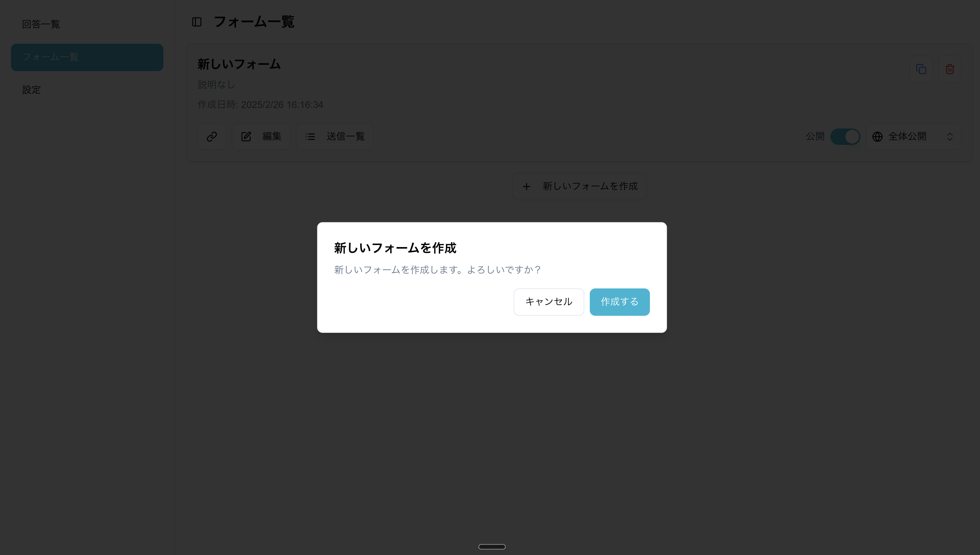Select フォーム一覧 in the sidebar
Viewport: 980px width, 555px height.
[87, 57]
